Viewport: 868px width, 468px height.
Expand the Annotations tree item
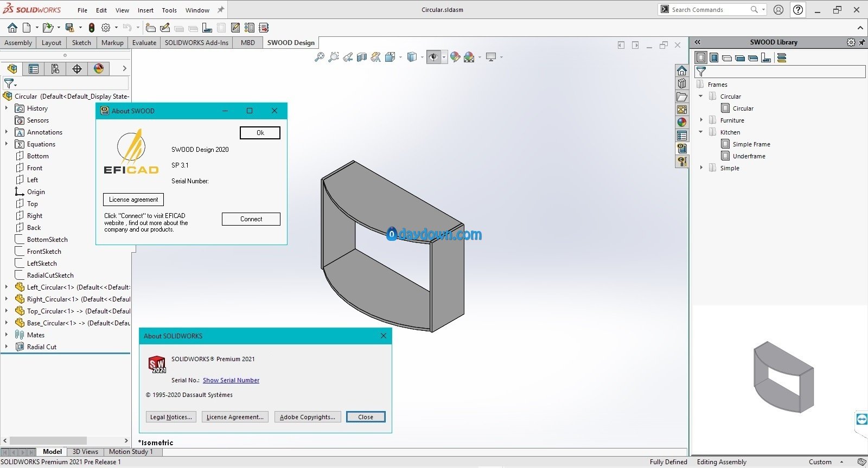[x=7, y=132]
